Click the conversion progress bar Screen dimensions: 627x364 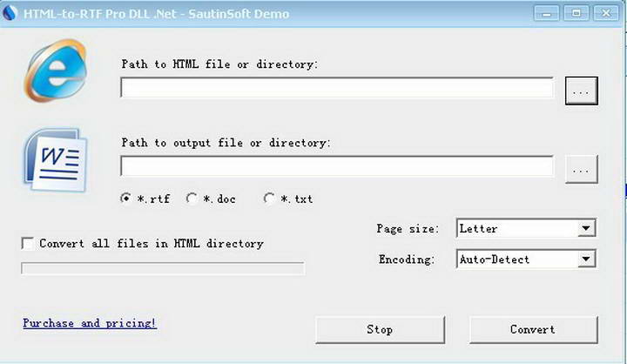[163, 268]
